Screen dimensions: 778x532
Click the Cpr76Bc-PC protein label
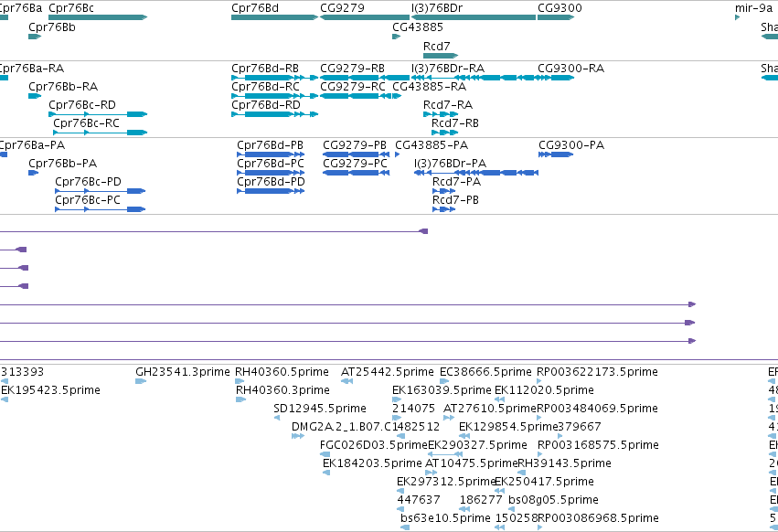point(88,200)
